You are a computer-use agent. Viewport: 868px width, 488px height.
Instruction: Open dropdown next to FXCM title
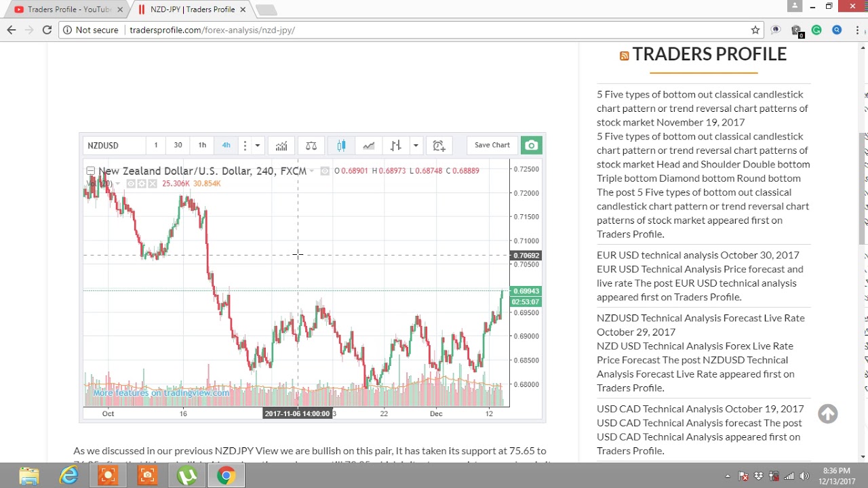click(x=312, y=171)
